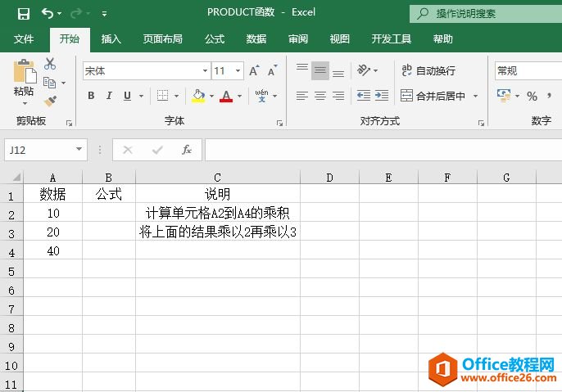Open the 对齐方式 dialog launcher

click(x=481, y=124)
